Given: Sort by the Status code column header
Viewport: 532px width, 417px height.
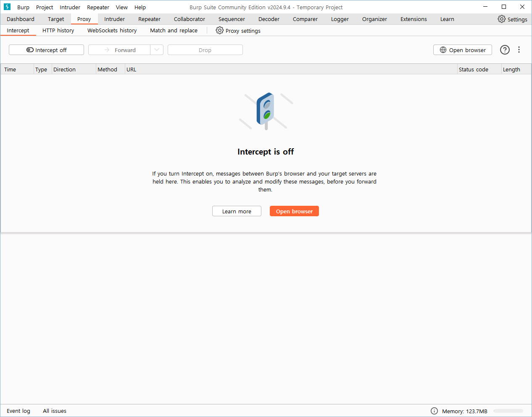Looking at the screenshot, I should tap(479, 69).
